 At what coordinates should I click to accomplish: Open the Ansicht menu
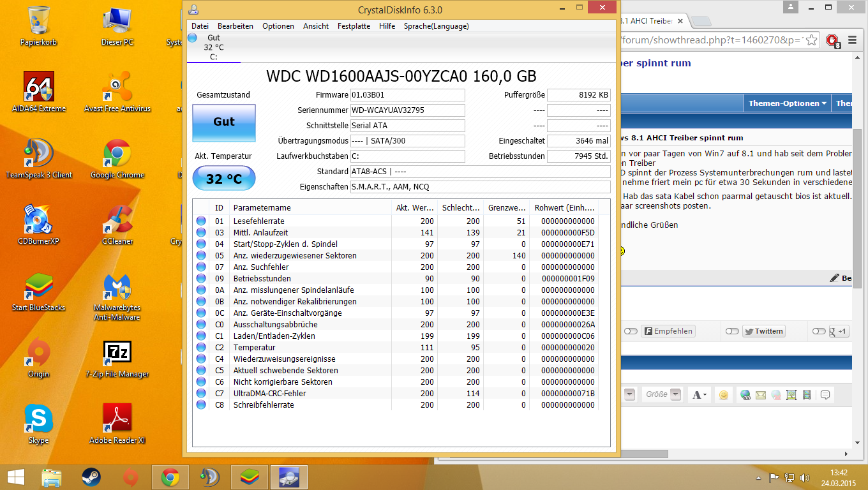[316, 26]
